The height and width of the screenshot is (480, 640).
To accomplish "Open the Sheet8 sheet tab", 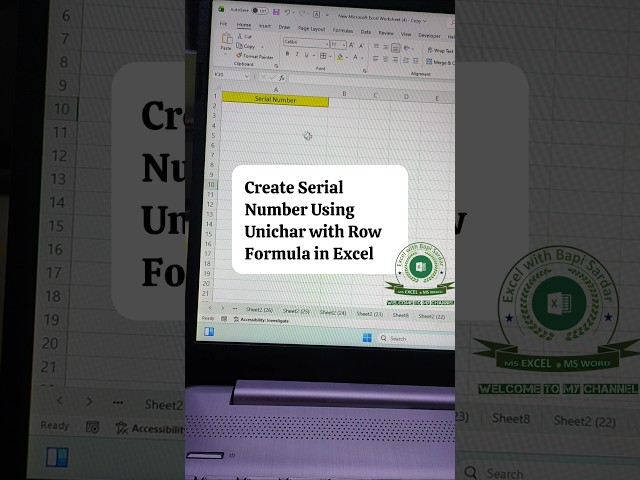I will (400, 315).
